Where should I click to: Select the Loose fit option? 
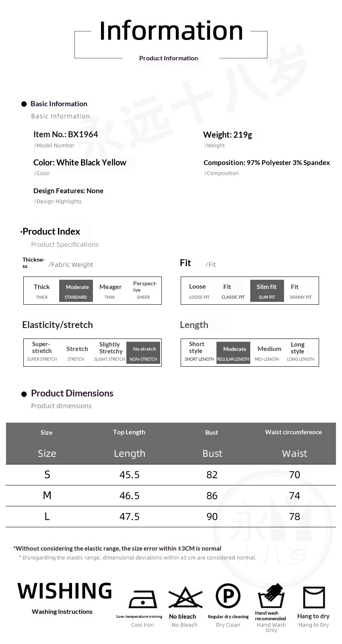click(199, 291)
